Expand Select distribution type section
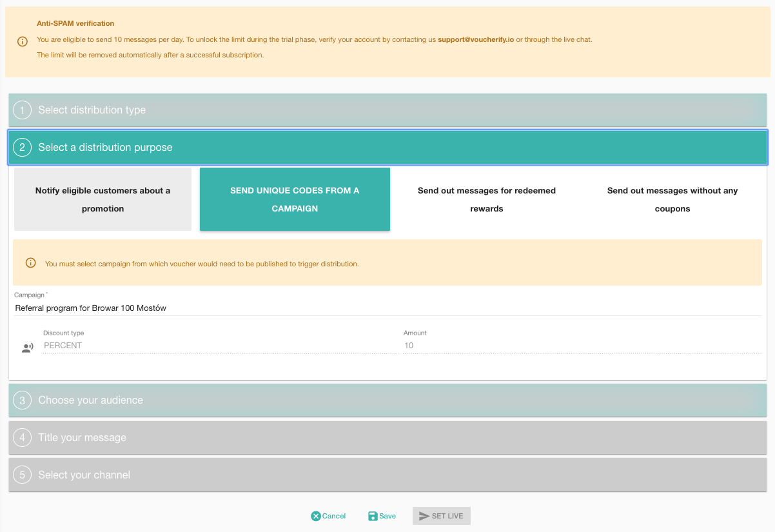775x532 pixels. (387, 110)
